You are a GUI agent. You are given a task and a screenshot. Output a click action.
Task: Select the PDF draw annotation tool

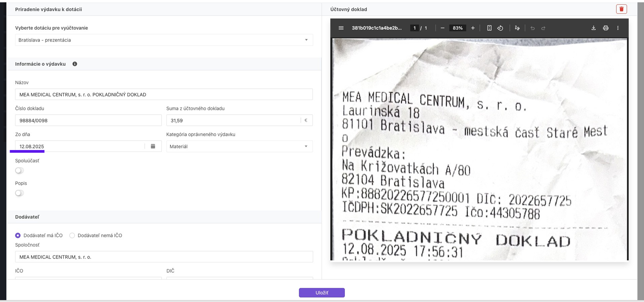(517, 28)
